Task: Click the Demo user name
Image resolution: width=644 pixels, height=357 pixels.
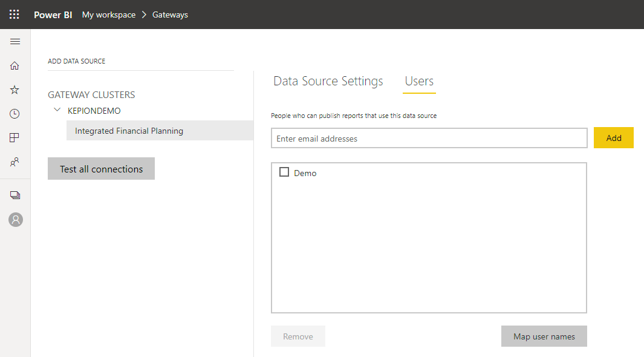Action: pos(305,174)
